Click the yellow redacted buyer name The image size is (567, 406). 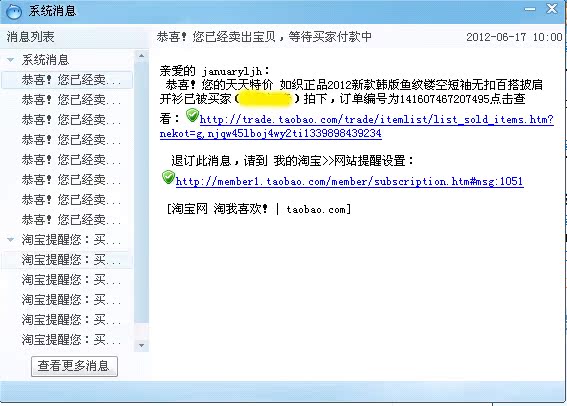point(266,99)
